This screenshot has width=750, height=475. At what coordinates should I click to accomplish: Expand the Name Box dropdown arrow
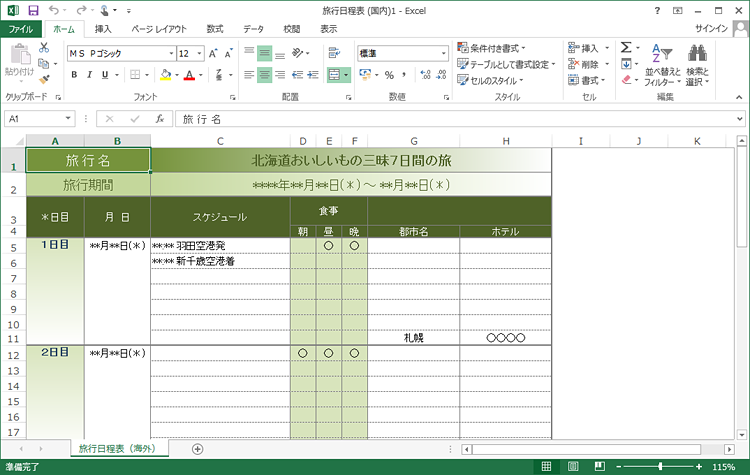tap(68, 118)
